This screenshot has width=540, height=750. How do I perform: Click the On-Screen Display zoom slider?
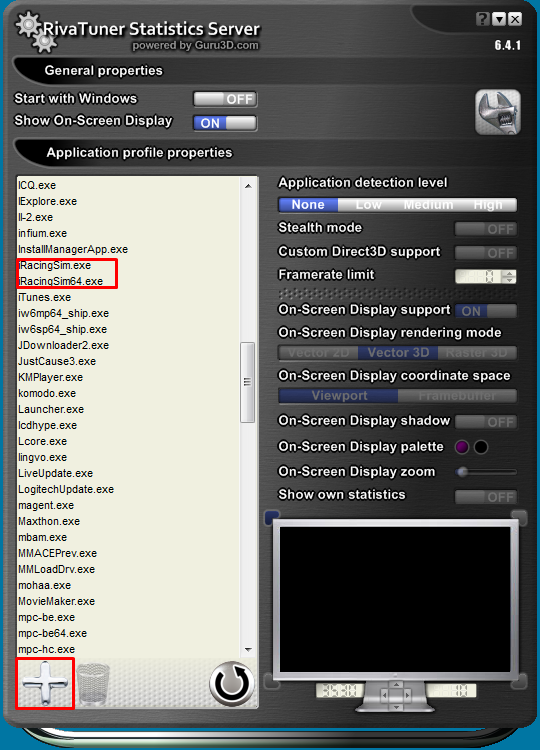485,472
